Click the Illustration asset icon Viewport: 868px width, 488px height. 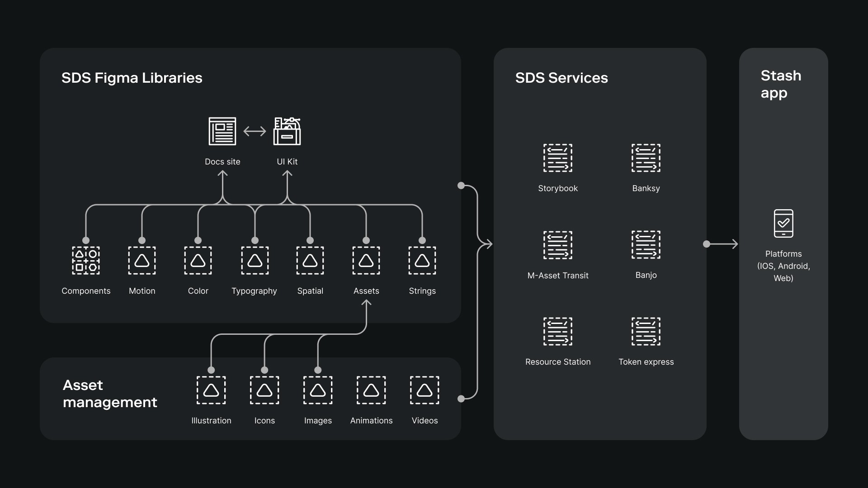click(x=211, y=390)
